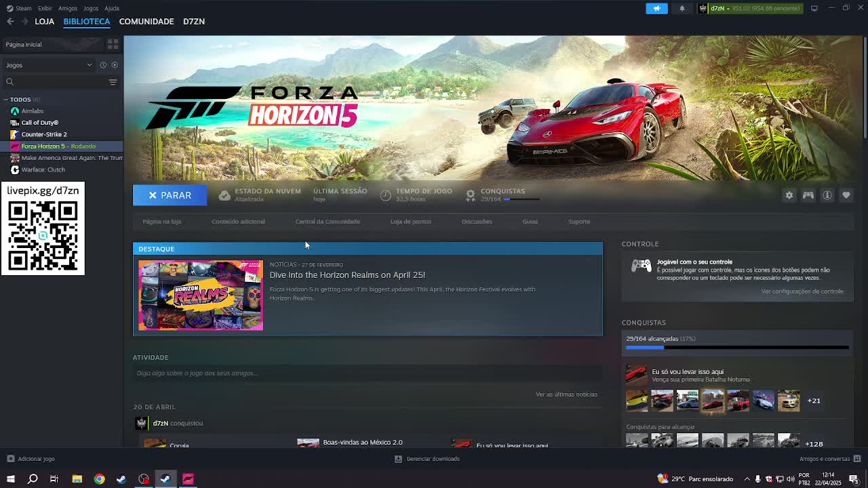Screen dimensions: 868x488
Task: Switch library to grid collections view
Action: (x=113, y=44)
